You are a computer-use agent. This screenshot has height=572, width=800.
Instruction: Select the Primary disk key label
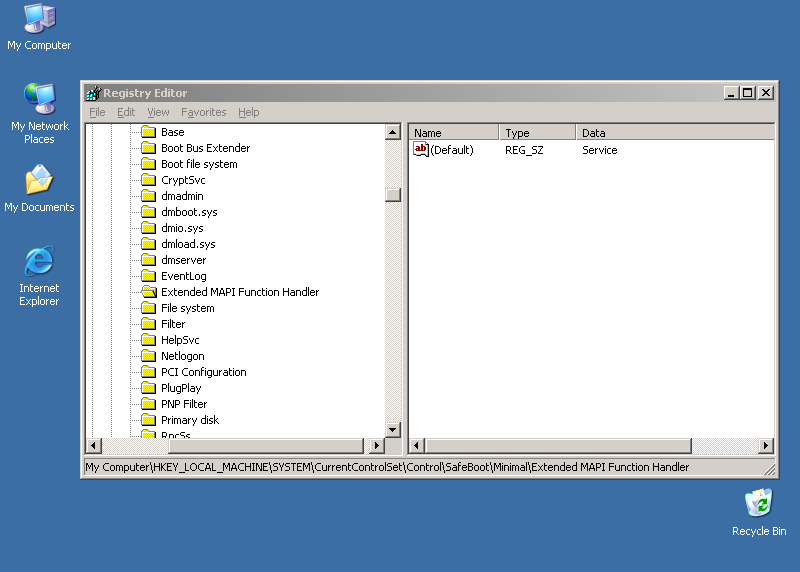click(190, 420)
